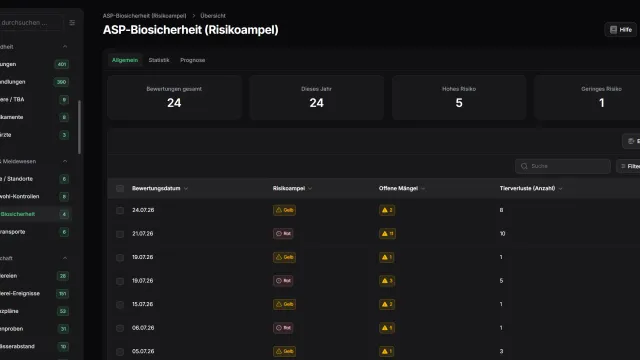Open the Prognose tab
The width and height of the screenshot is (640, 360).
[x=193, y=60]
